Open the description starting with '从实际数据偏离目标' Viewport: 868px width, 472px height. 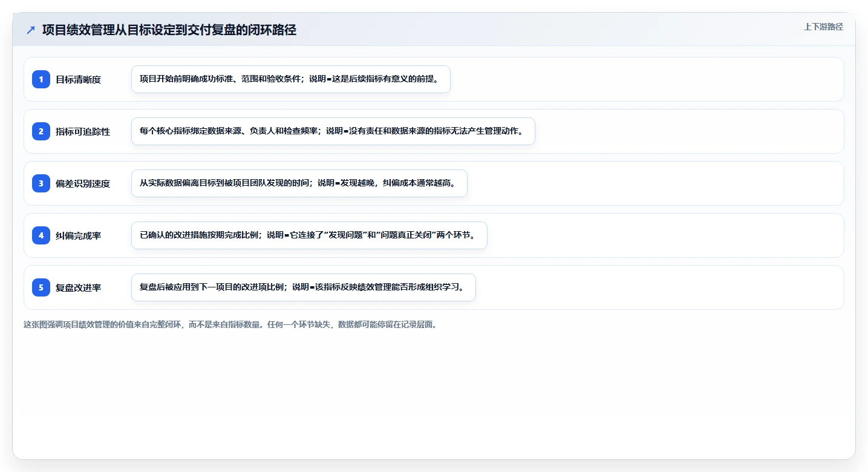[299, 183]
